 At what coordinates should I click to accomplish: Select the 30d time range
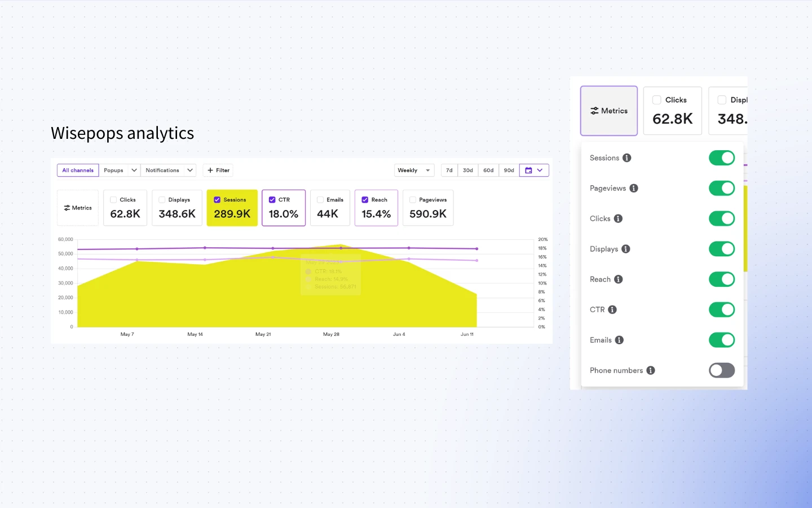coord(468,170)
